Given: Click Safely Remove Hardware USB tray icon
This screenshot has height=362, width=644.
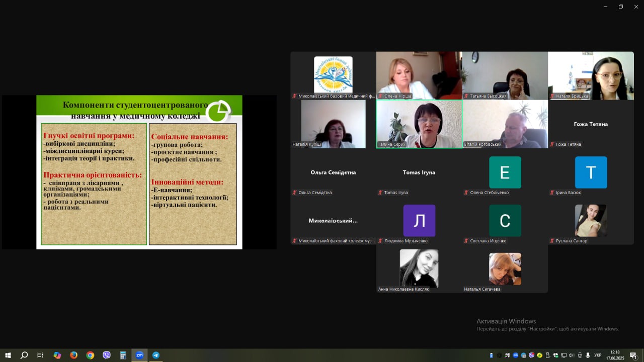Looking at the screenshot, I should [547, 355].
